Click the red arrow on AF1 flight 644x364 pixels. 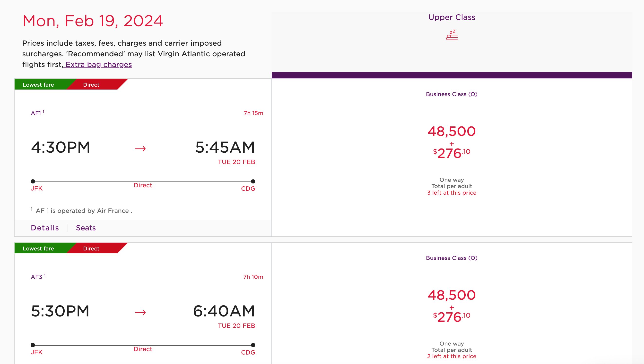[140, 149]
